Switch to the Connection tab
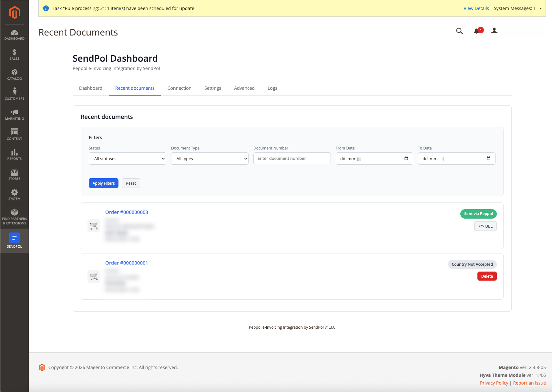 pyautogui.click(x=179, y=88)
